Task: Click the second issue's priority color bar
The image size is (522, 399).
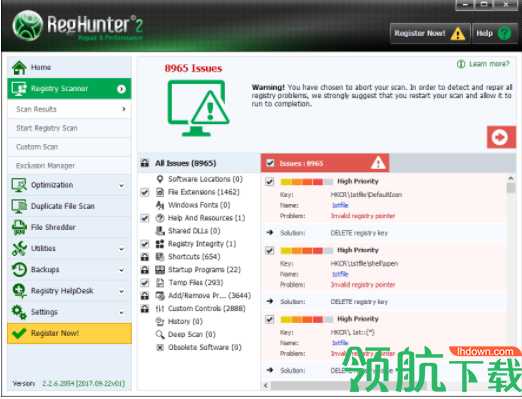Action: click(307, 250)
